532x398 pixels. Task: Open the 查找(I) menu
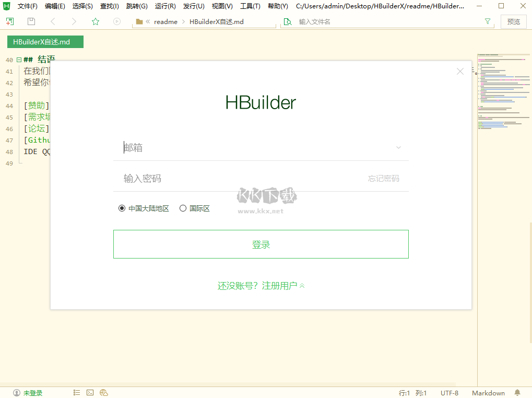(109, 6)
